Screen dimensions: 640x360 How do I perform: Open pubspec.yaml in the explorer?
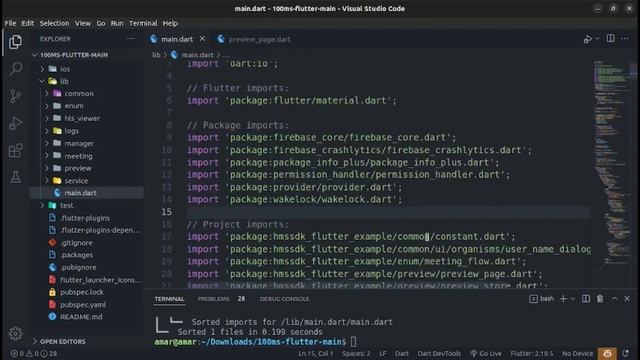coord(83,304)
